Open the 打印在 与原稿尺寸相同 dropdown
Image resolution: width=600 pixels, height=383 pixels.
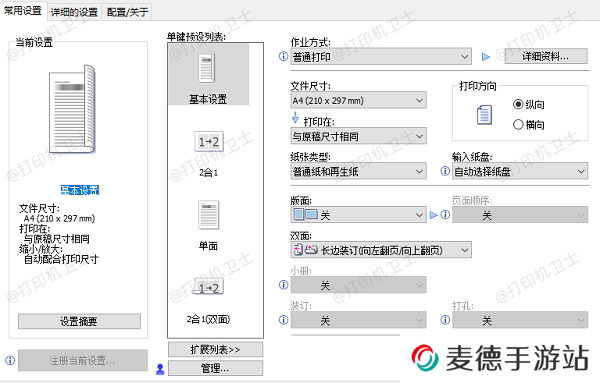359,136
